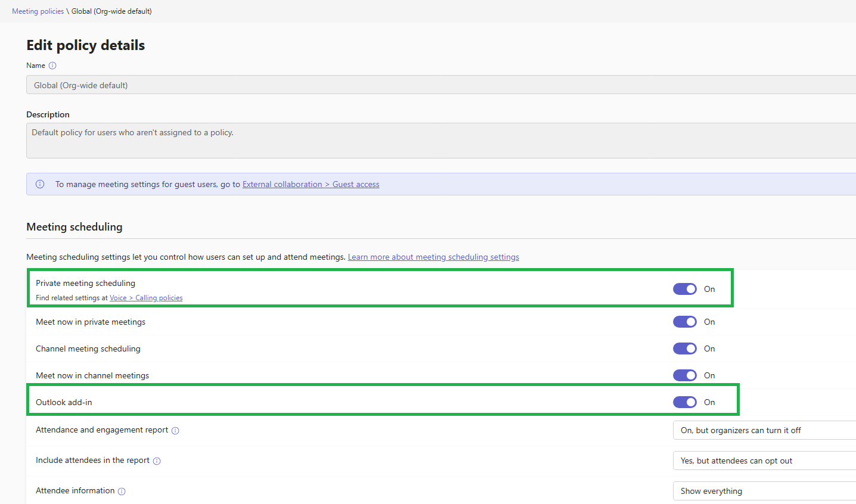Click the policy Name input field
856x504 pixels.
(x=441, y=85)
